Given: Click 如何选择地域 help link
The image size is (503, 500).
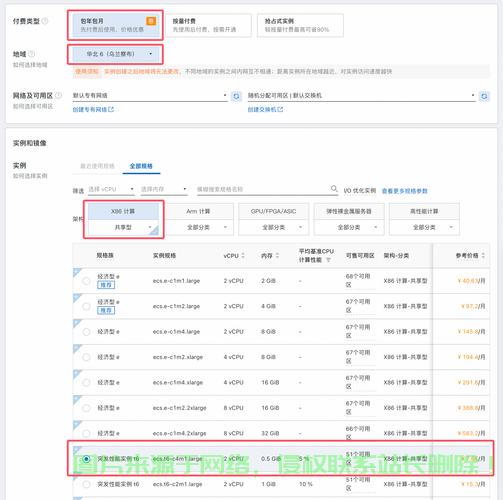Looking at the screenshot, I should pyautogui.click(x=30, y=65).
